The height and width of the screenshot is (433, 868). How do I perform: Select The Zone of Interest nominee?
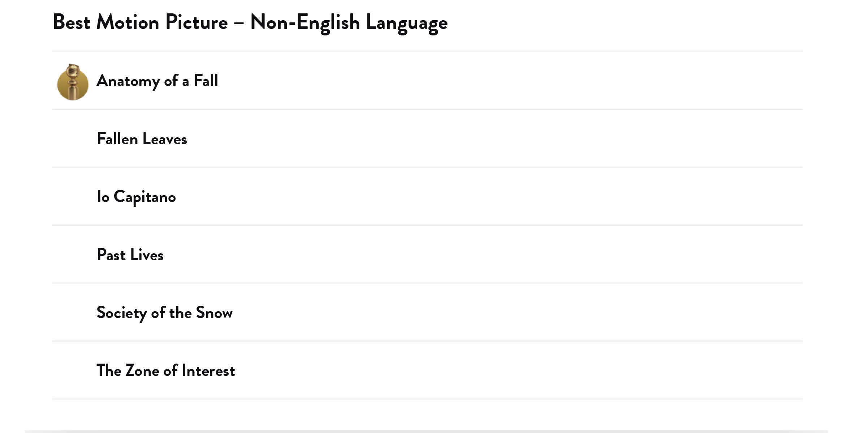click(165, 370)
